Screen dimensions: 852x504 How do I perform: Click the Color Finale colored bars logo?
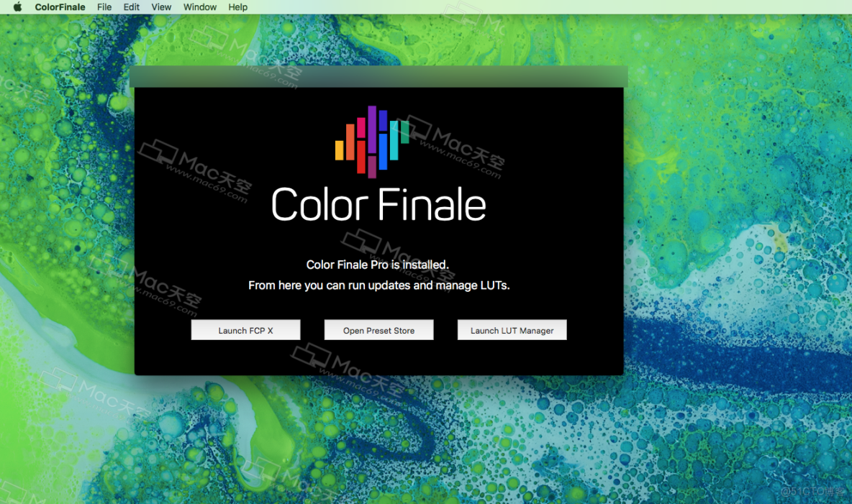(x=372, y=142)
